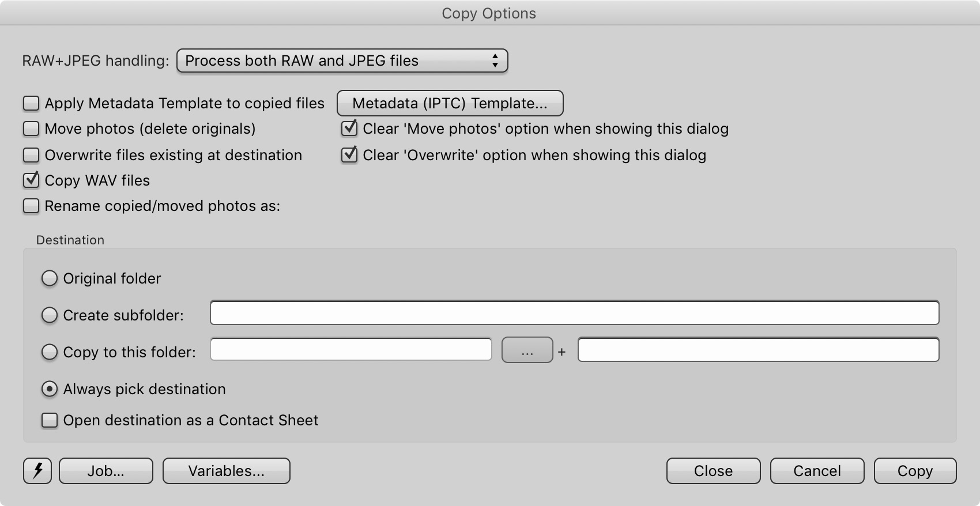Uncheck Copy WAV files

31,180
